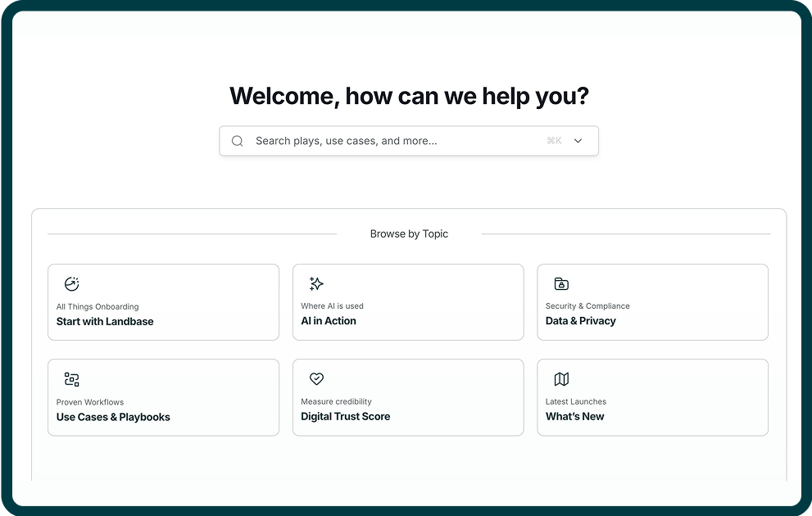Open What's New topic

652,397
